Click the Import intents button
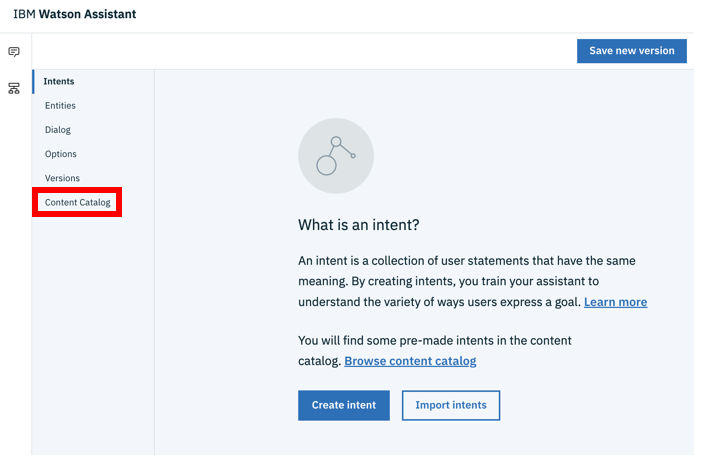Screen dimensions: 728x472 point(451,405)
